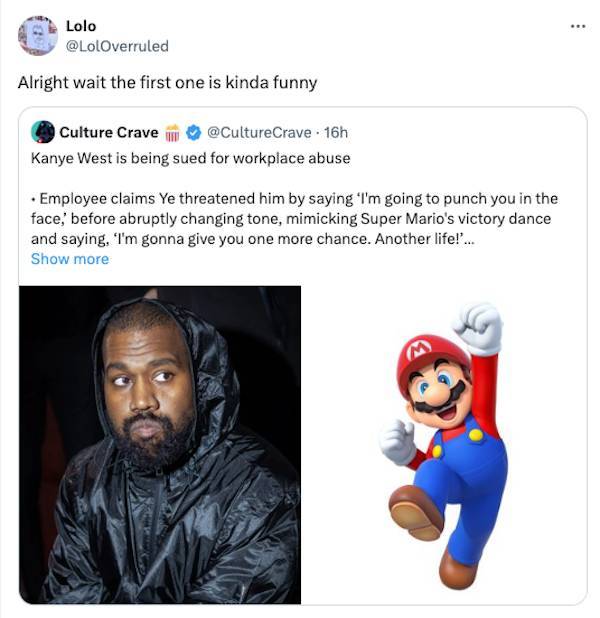600x618 pixels.
Task: Click the blue verified badge
Action: 194,133
